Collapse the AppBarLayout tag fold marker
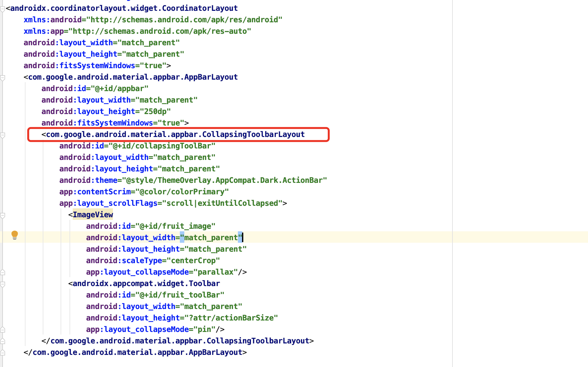Image resolution: width=588 pixels, height=367 pixels. tap(3, 78)
